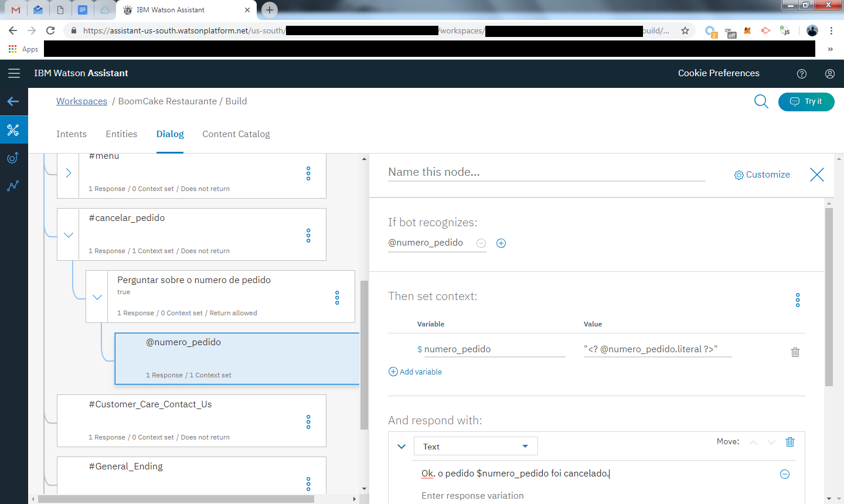Viewport: 844px width, 504px height.
Task: Select the @numero_pedido dialog node
Action: coord(237,359)
